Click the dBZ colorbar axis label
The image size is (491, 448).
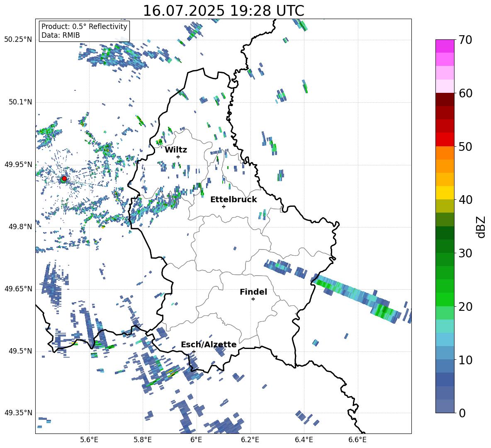click(x=481, y=227)
